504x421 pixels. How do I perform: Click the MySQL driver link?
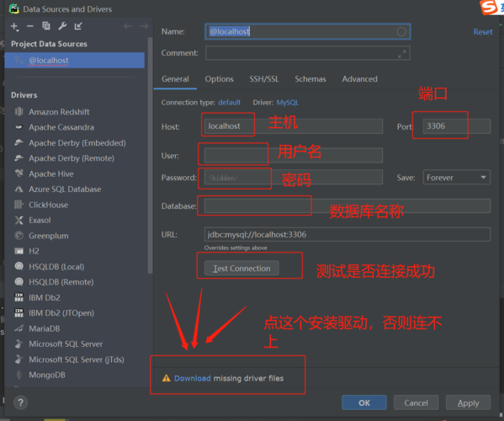[x=288, y=103]
